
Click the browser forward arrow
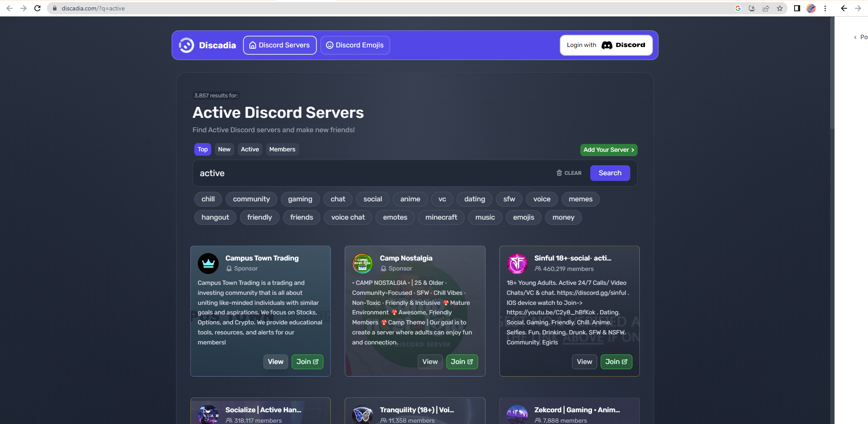click(23, 8)
